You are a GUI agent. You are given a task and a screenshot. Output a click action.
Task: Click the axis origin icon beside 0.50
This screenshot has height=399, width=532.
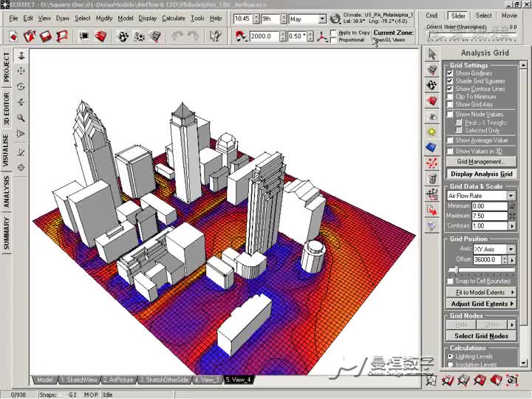click(x=321, y=36)
